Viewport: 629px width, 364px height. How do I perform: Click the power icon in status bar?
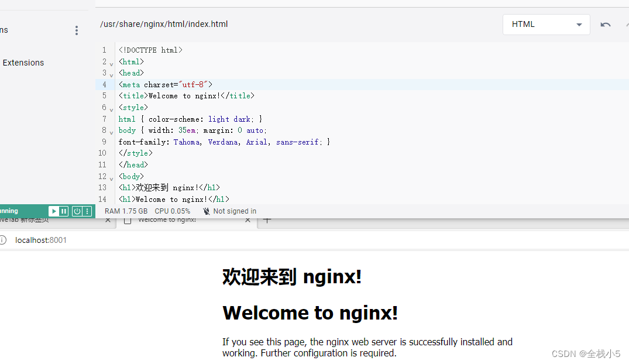(77, 211)
